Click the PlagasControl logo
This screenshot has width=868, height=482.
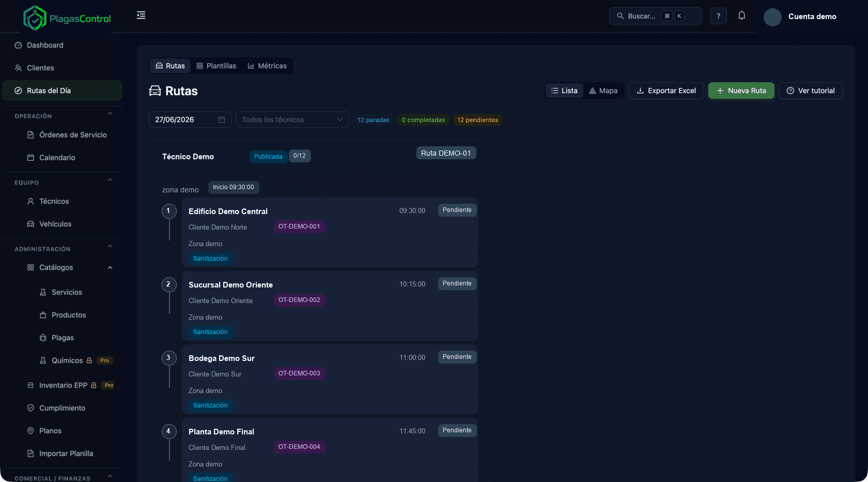click(x=67, y=19)
